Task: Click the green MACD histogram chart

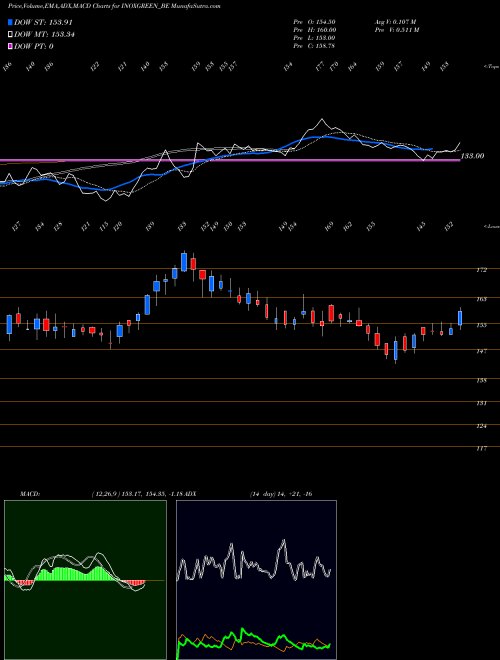Action: pos(85,580)
